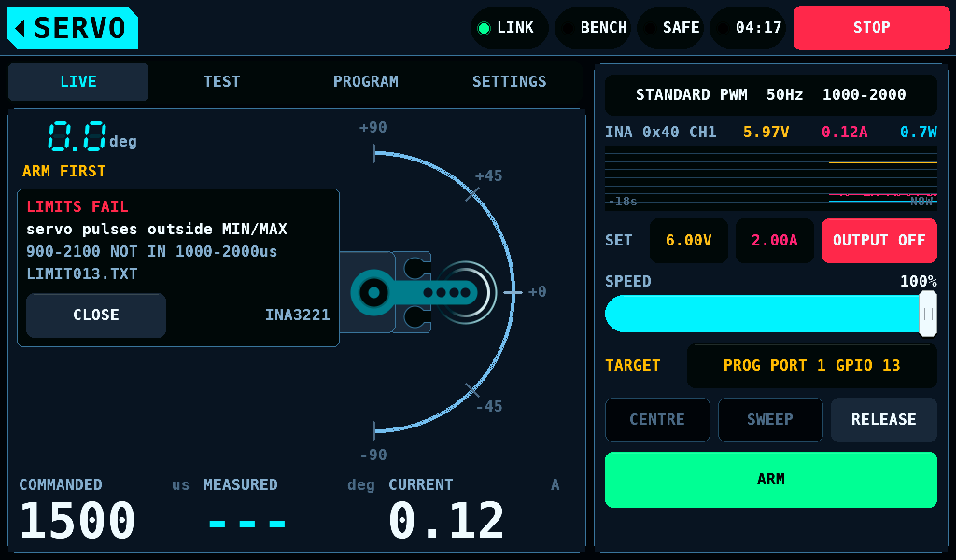Click the BENCH status pill

click(593, 28)
